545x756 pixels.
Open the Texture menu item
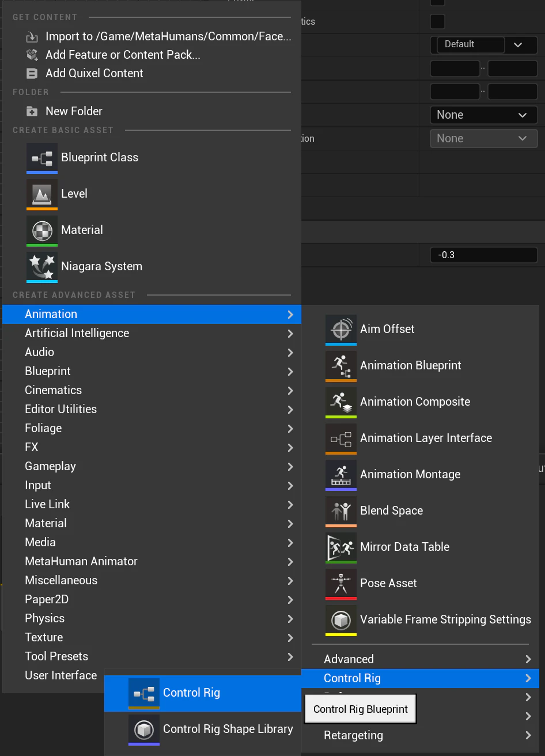point(152,638)
